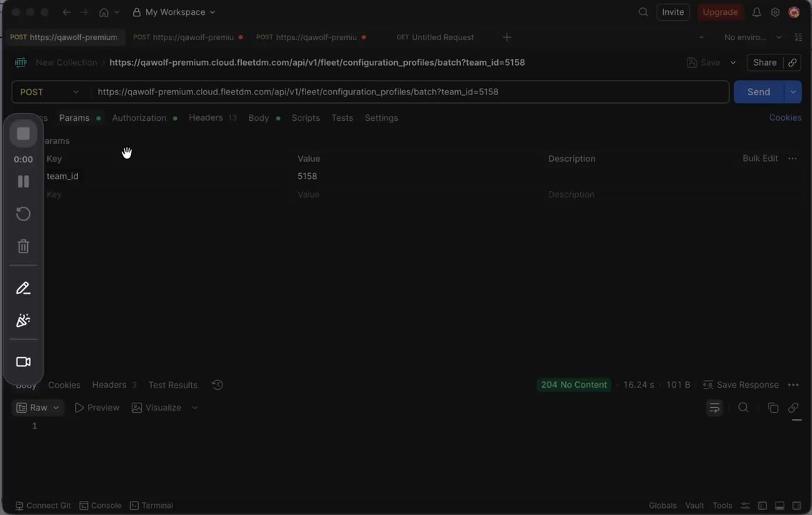Select the GET Untitled Request tab
812x515 pixels.
(x=435, y=37)
